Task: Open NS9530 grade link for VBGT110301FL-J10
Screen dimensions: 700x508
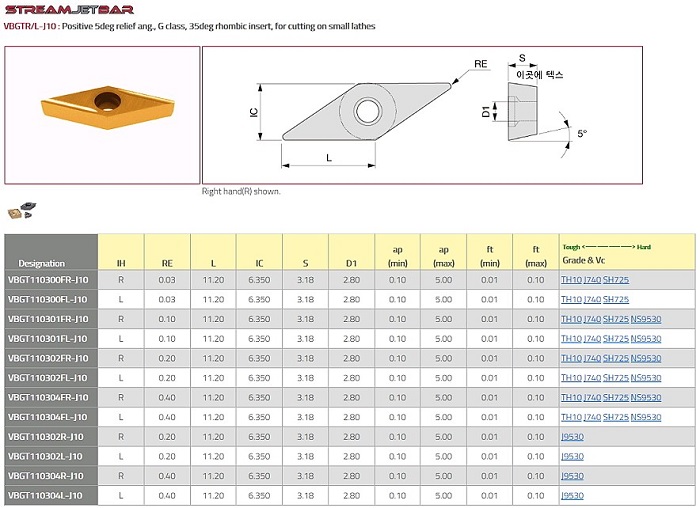Action: pos(646,339)
